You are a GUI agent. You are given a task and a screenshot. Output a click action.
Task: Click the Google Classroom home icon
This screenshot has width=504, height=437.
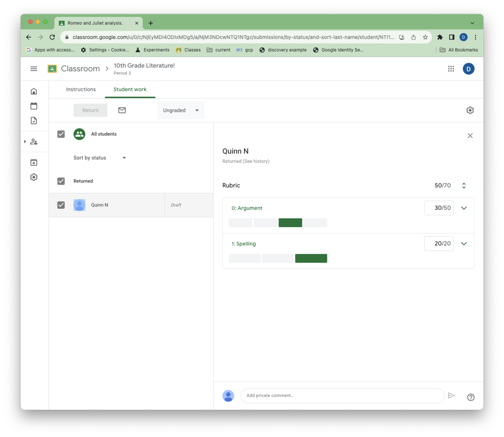tap(34, 91)
